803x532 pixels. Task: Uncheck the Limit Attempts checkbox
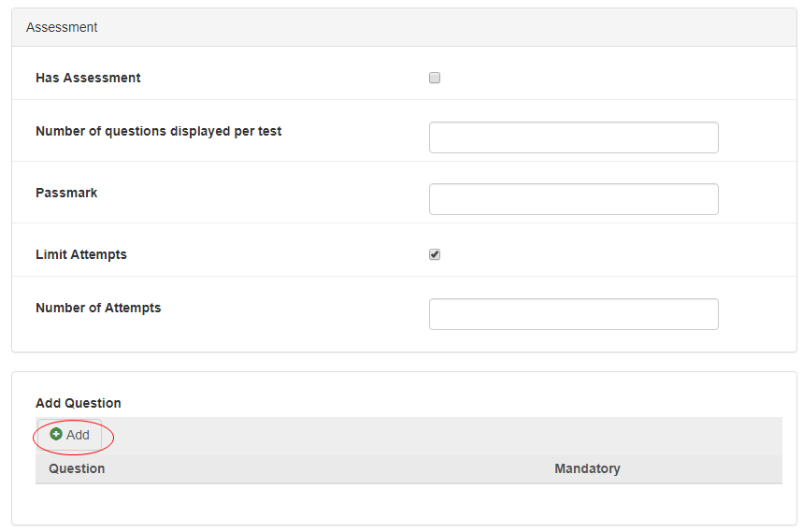tap(435, 254)
